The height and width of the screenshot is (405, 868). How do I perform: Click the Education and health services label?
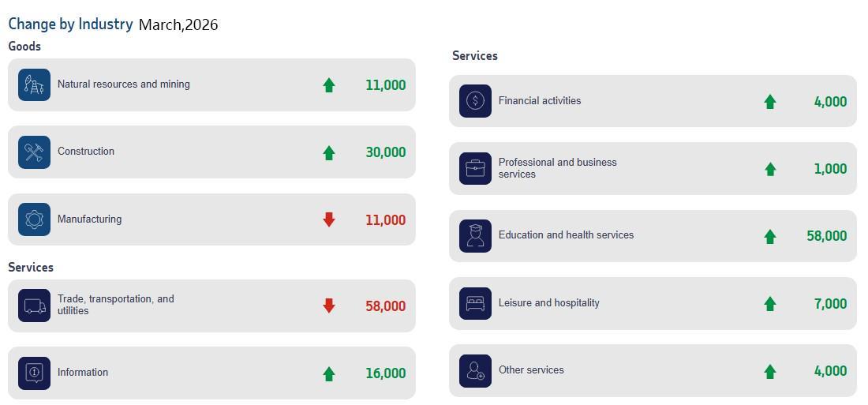[x=566, y=235]
